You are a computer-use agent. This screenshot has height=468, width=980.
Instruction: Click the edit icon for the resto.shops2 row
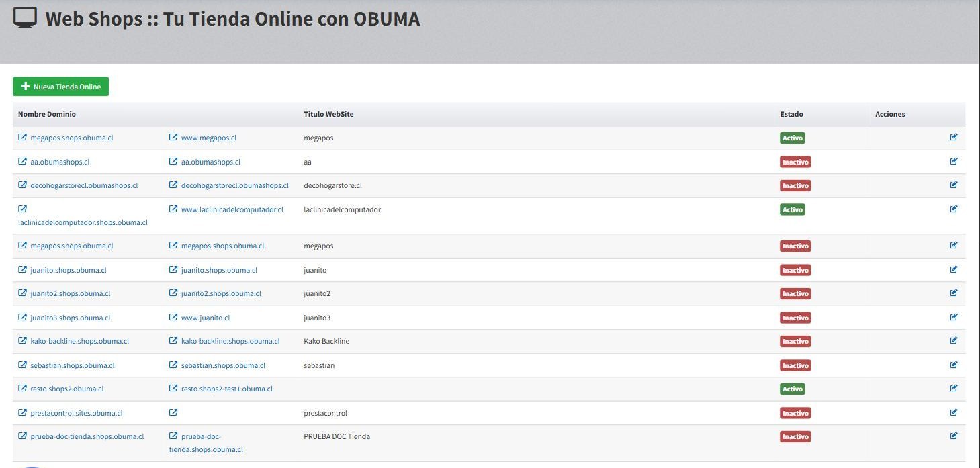pos(954,388)
